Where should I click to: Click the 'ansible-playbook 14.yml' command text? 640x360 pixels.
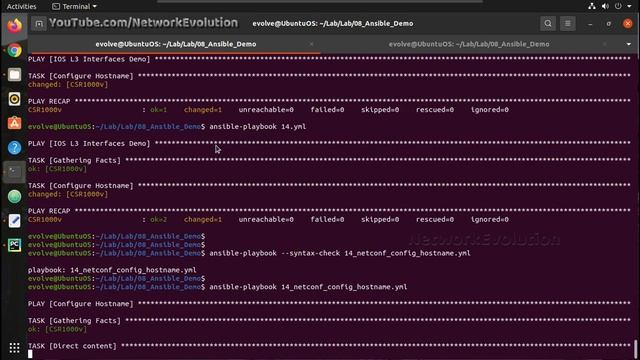coord(258,127)
